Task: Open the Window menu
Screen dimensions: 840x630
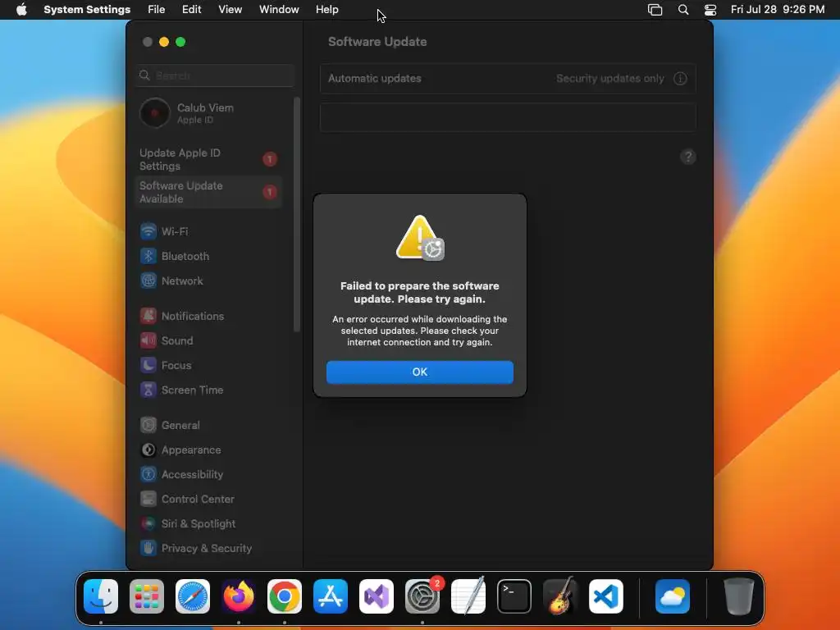Action: point(279,10)
